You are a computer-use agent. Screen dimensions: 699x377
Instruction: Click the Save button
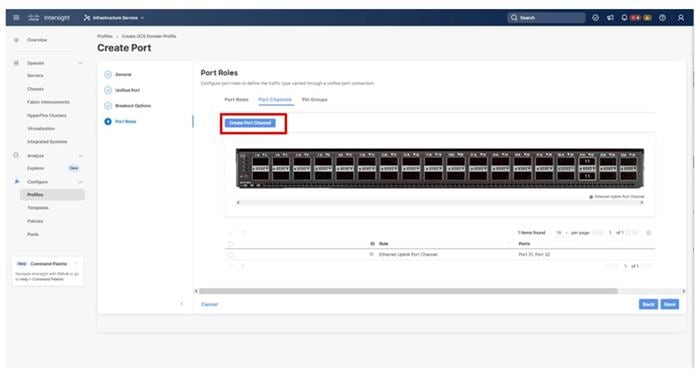[670, 304]
